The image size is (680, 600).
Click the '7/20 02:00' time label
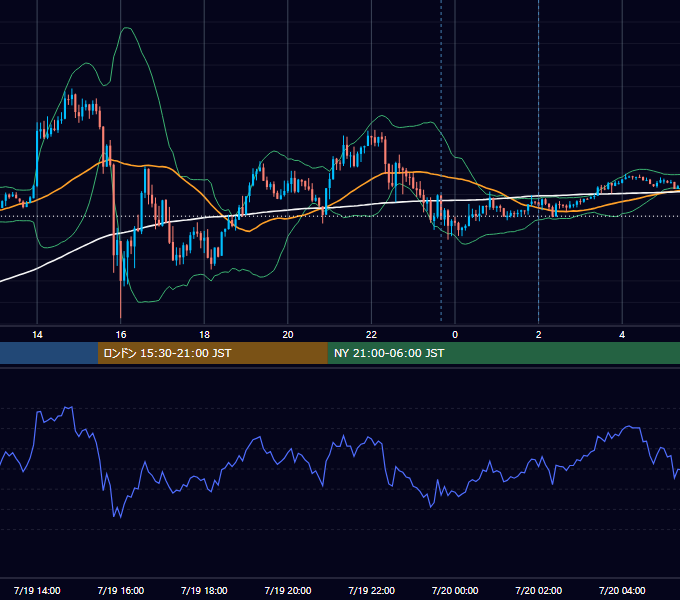tap(539, 590)
